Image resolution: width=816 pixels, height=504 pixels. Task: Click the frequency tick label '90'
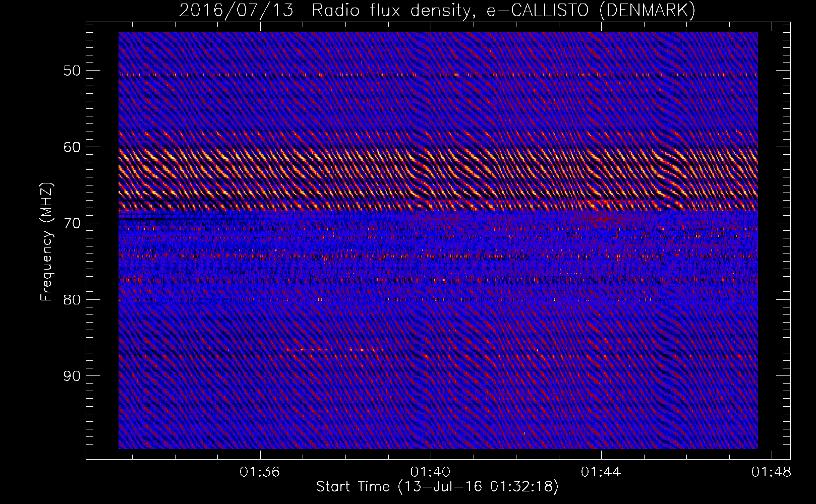pos(72,376)
